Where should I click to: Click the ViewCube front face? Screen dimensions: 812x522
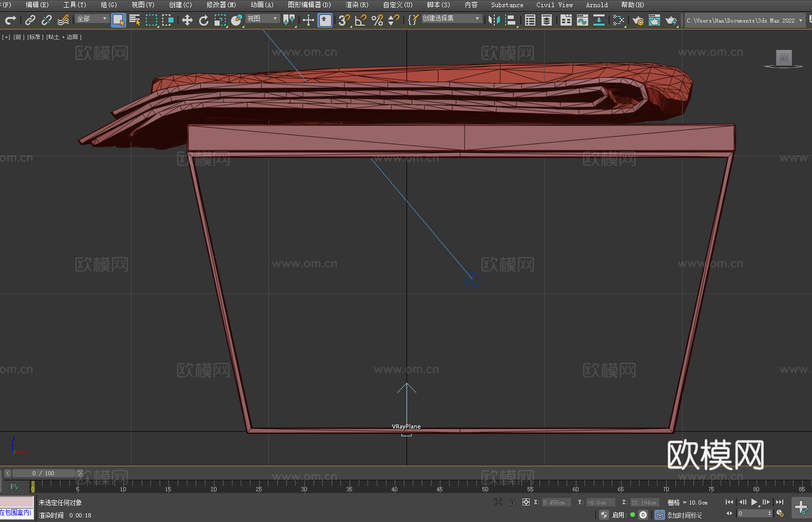[784, 57]
